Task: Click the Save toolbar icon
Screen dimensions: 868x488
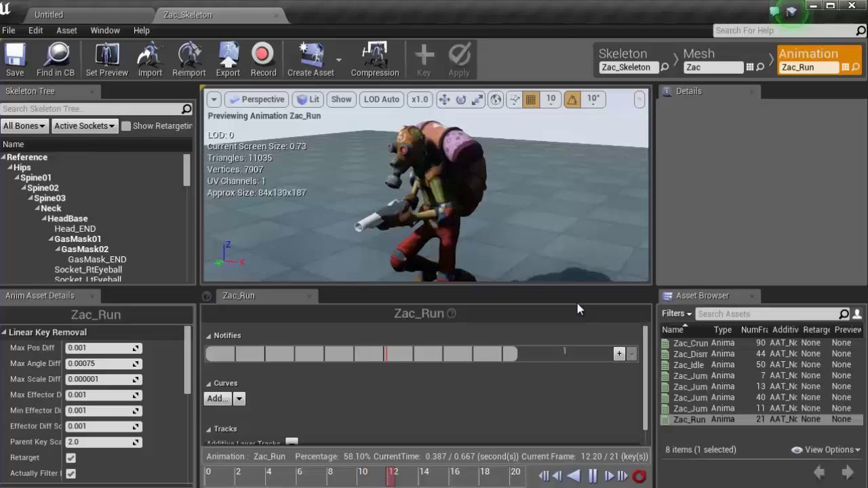Action: coord(15,60)
